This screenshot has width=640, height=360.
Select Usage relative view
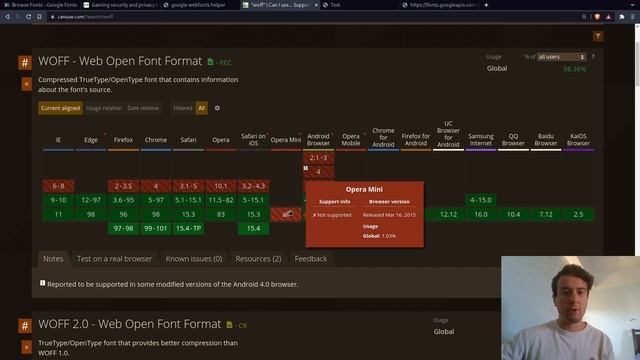pyautogui.click(x=104, y=108)
